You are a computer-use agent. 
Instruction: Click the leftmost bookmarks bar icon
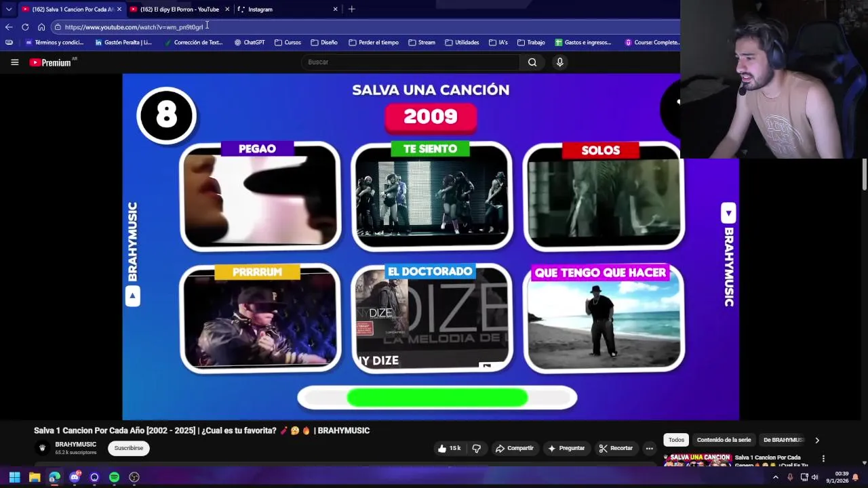(9, 42)
